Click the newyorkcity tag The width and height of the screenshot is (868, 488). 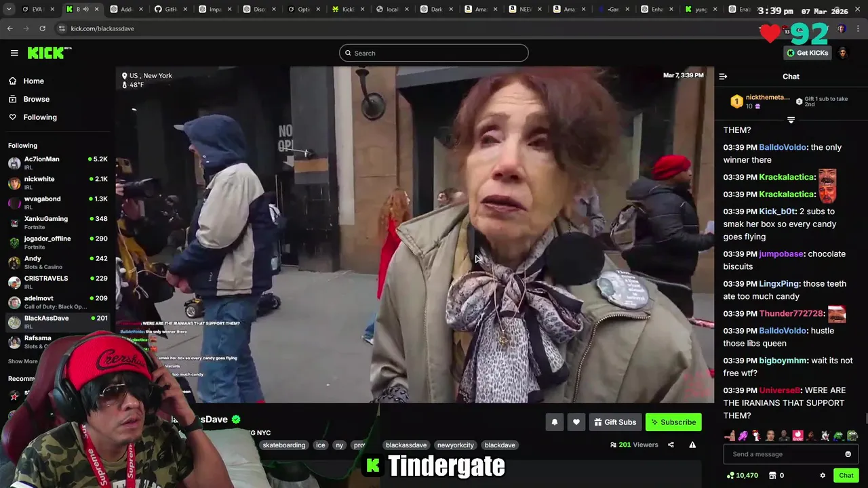click(x=455, y=445)
